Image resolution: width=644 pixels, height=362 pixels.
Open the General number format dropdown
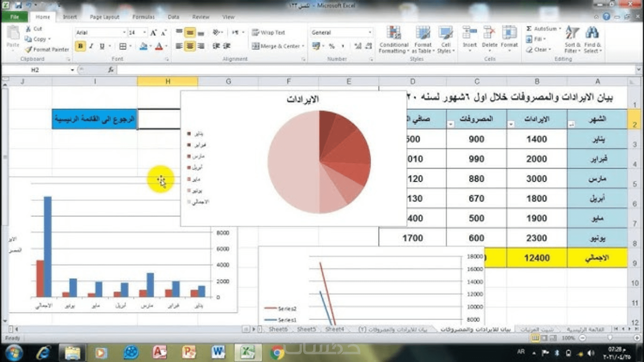coord(370,33)
